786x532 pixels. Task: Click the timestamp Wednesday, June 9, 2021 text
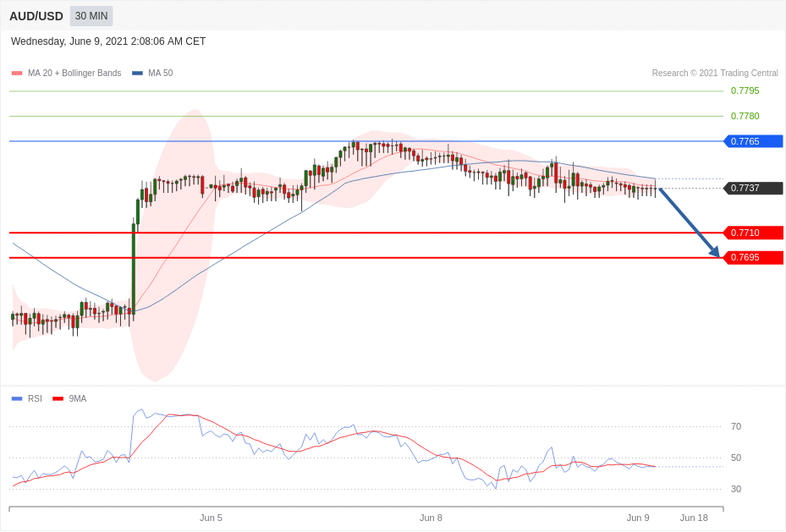(108, 41)
